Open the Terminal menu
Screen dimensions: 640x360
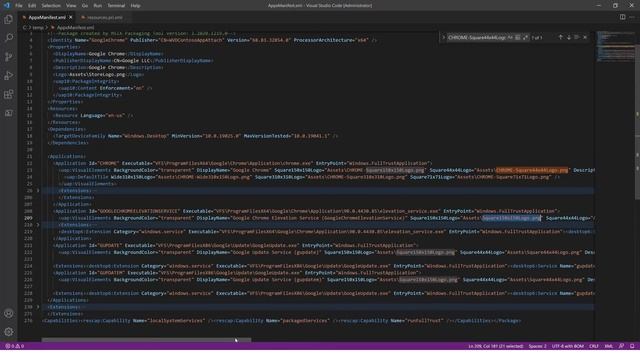[x=116, y=6]
